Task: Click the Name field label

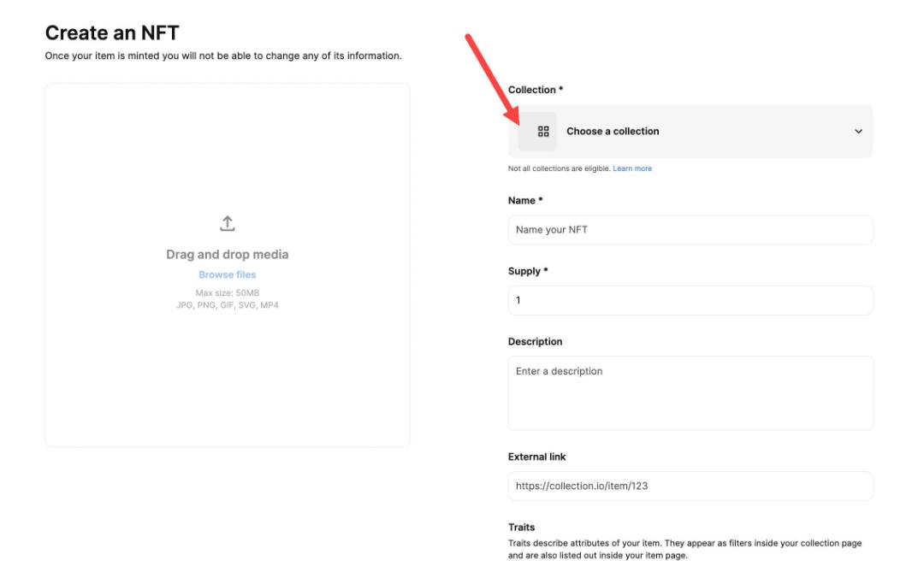Action: [525, 200]
